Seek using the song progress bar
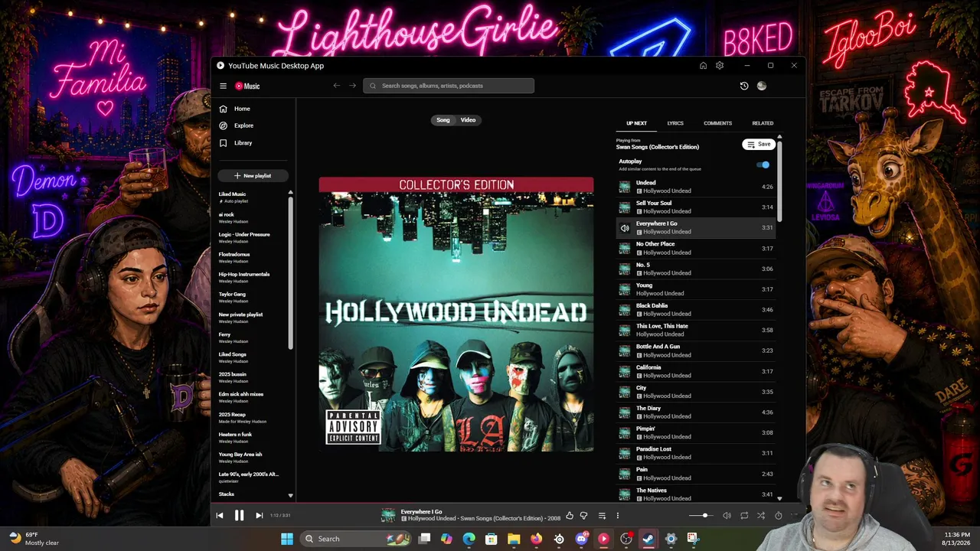 [x=508, y=504]
